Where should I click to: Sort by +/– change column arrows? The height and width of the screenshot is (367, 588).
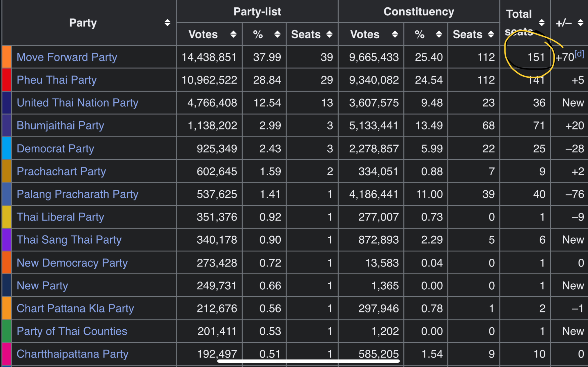580,23
